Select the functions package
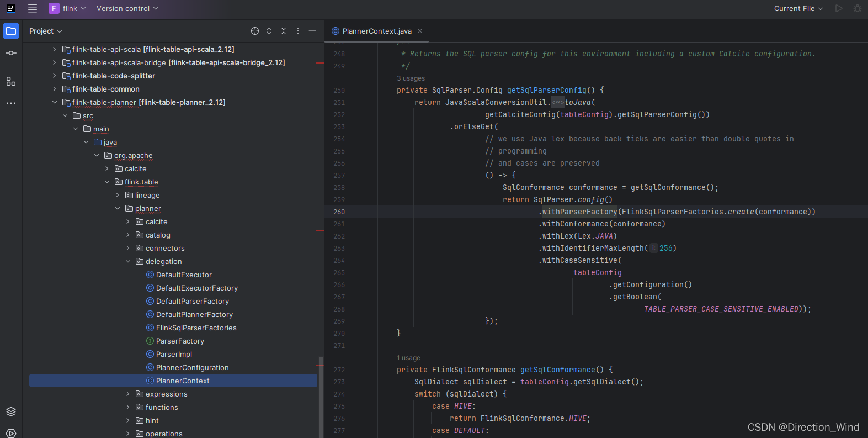This screenshot has height=438, width=868. tap(162, 407)
